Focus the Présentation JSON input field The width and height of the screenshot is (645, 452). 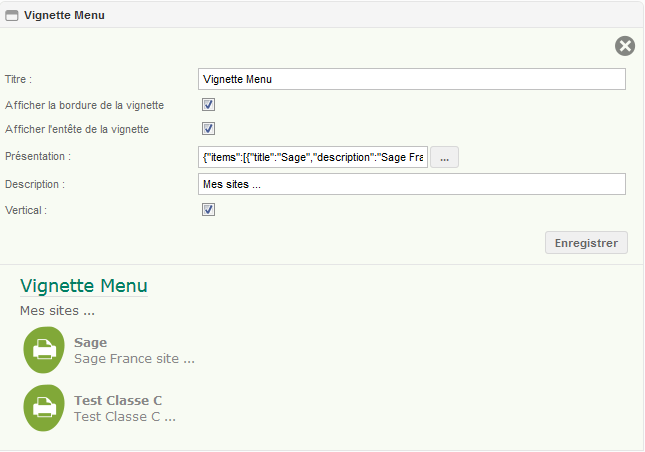click(x=313, y=157)
